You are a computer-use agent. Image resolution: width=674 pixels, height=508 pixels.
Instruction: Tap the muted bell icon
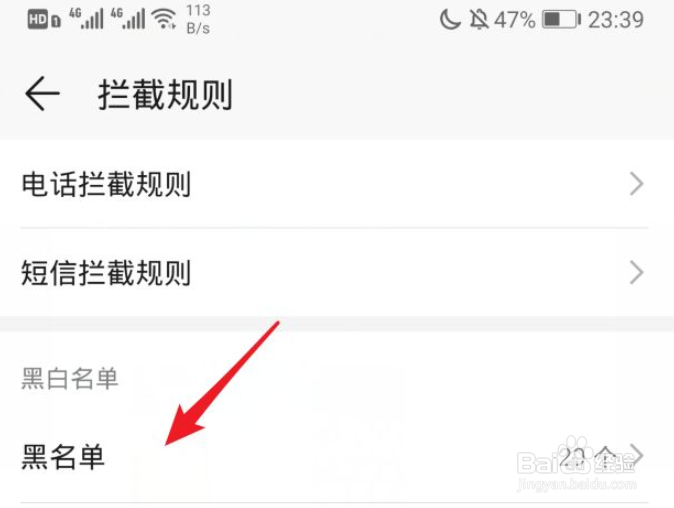coord(478,20)
